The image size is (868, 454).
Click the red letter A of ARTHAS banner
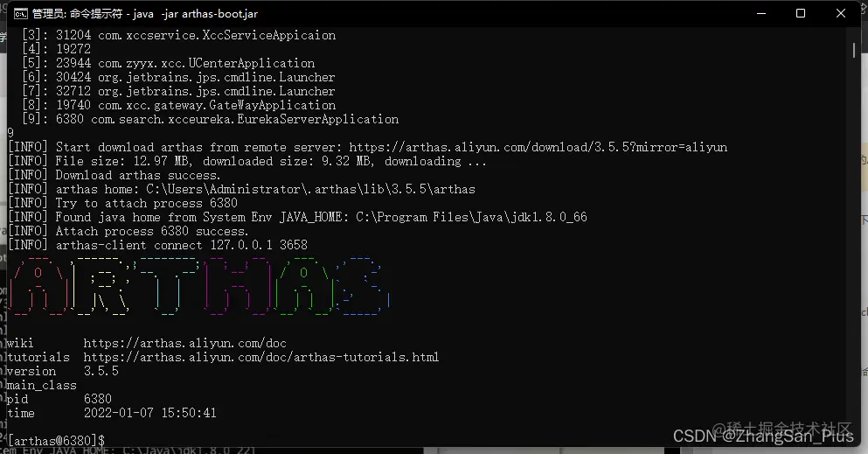pos(38,286)
